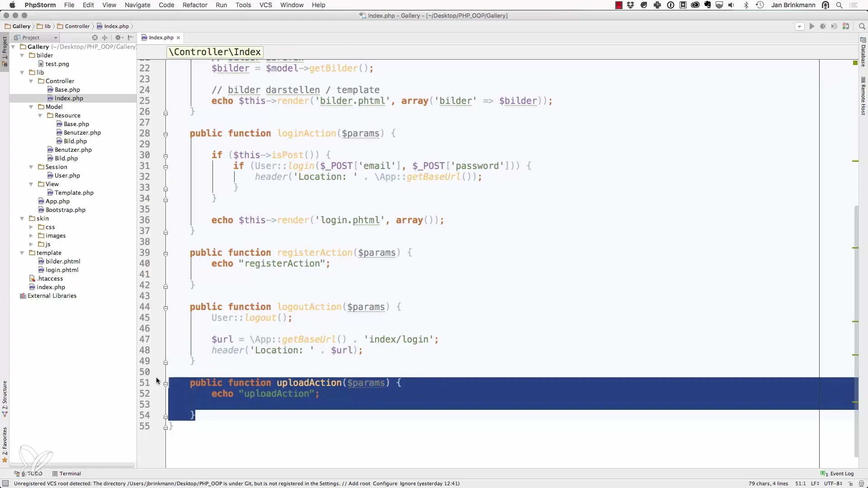Click the Run arrow in the toolbar

click(x=812, y=26)
